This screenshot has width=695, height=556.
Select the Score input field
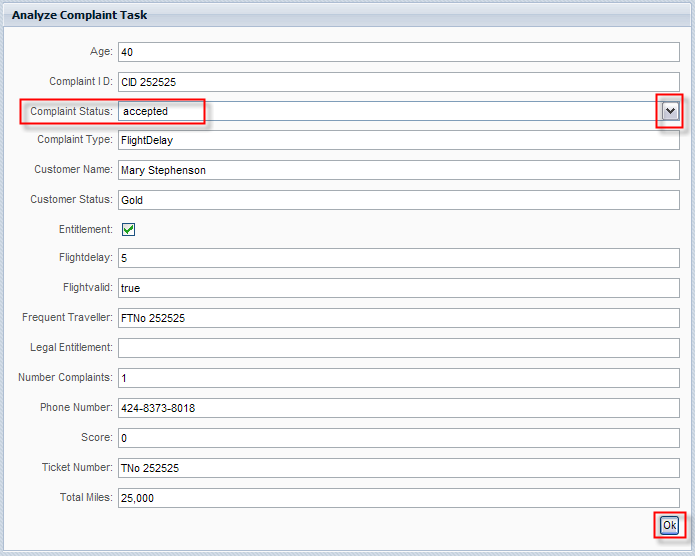pos(398,438)
